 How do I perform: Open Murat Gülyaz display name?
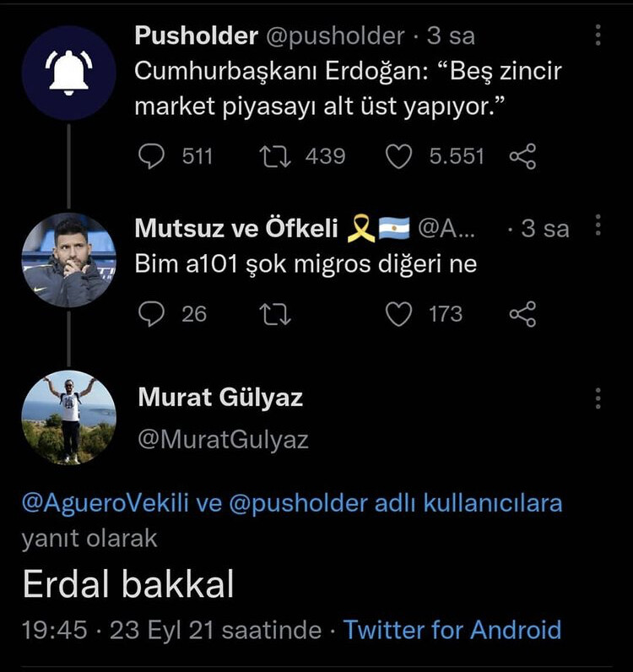pos(219,398)
